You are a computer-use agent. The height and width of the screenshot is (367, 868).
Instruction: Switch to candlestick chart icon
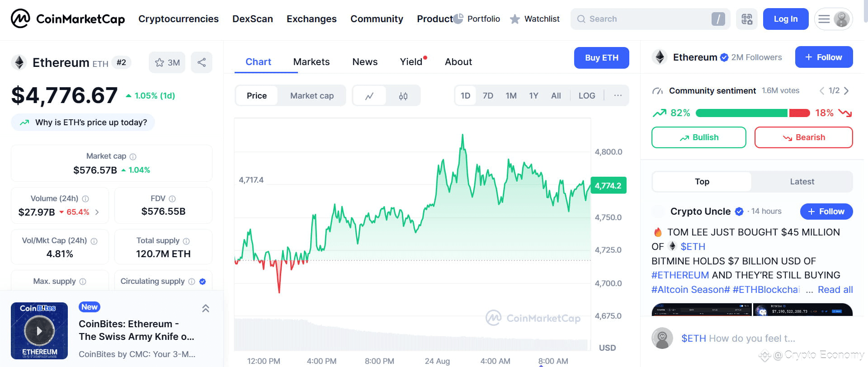[x=403, y=96]
